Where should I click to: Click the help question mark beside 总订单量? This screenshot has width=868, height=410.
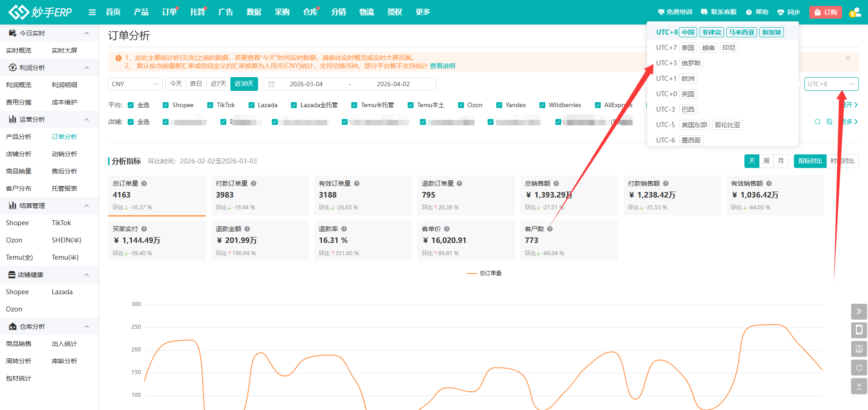coord(144,183)
